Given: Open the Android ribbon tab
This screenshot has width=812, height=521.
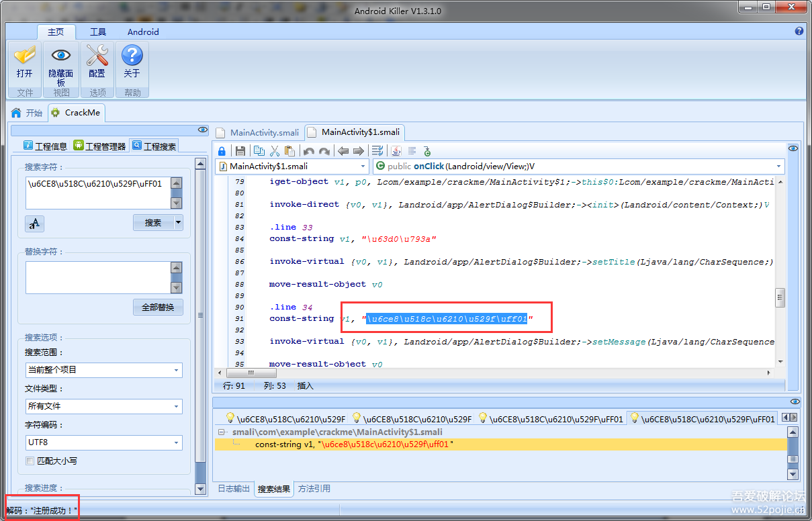Looking at the screenshot, I should tap(143, 32).
